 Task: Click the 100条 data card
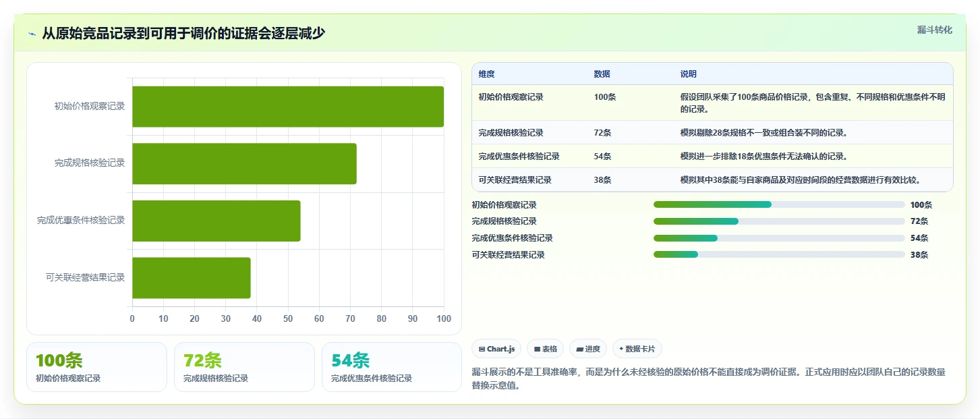[96, 367]
